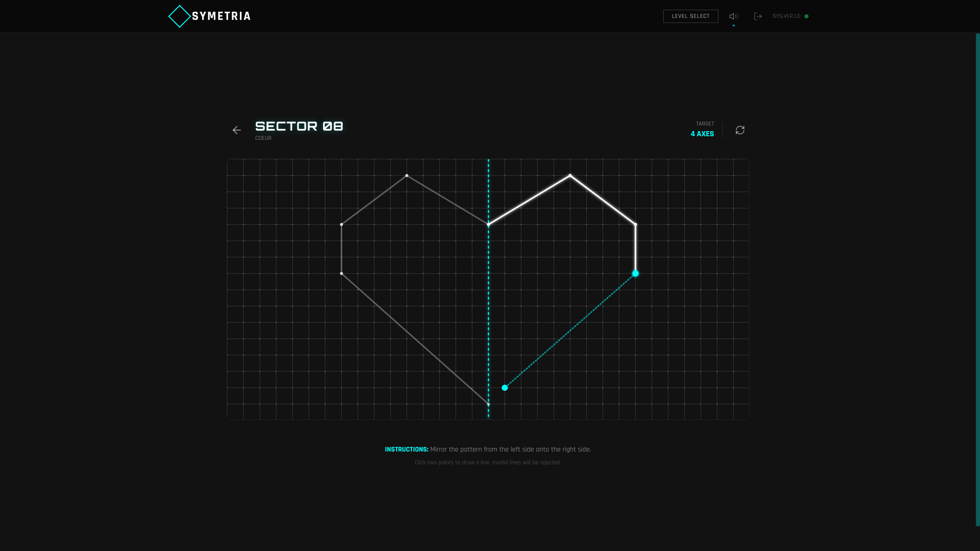This screenshot has height=551, width=980.
Task: Click the cyan hover point near the bottom axis
Action: point(505,388)
